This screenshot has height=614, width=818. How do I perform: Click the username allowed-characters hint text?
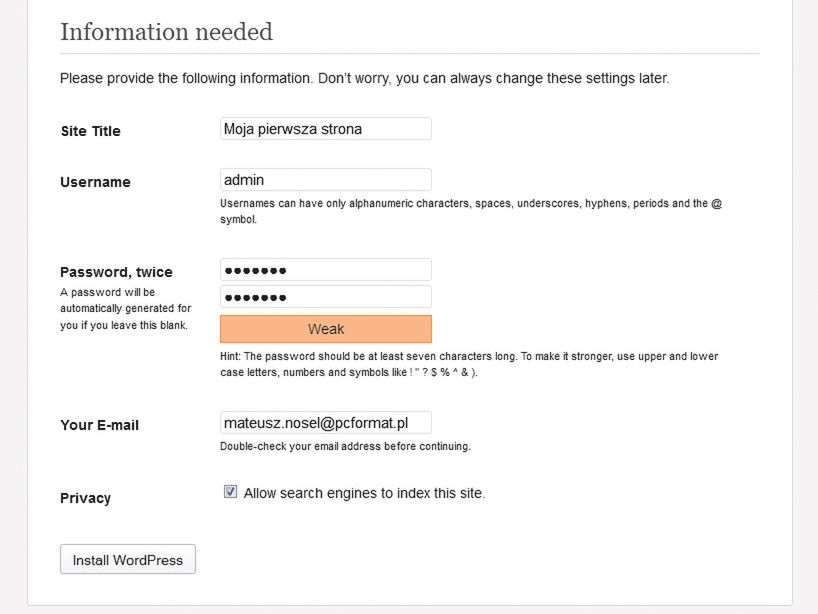click(x=470, y=211)
